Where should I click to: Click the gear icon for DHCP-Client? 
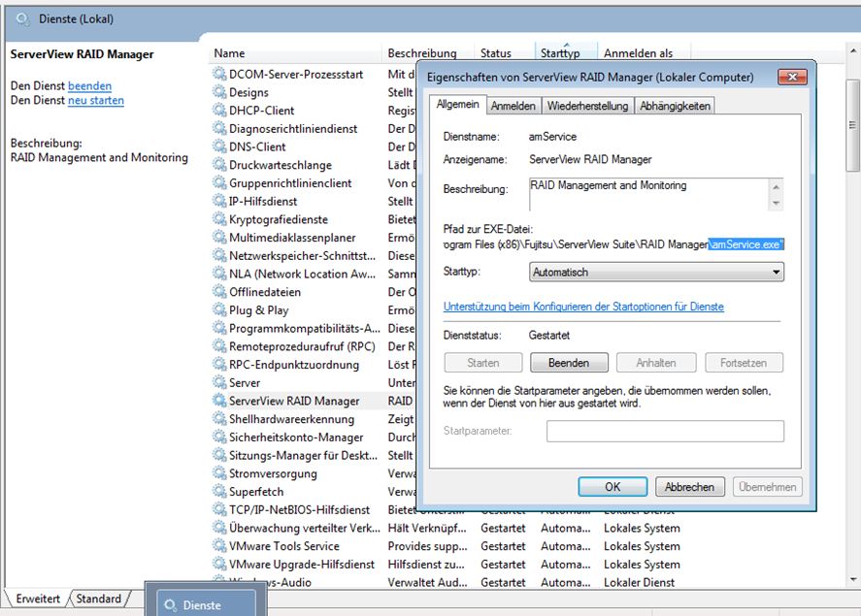tap(219, 111)
